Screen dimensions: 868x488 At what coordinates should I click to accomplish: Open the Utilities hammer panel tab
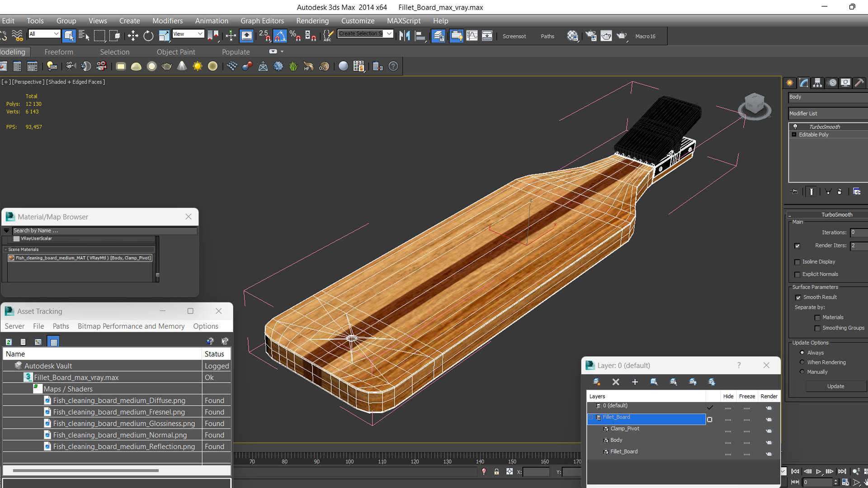(x=859, y=83)
